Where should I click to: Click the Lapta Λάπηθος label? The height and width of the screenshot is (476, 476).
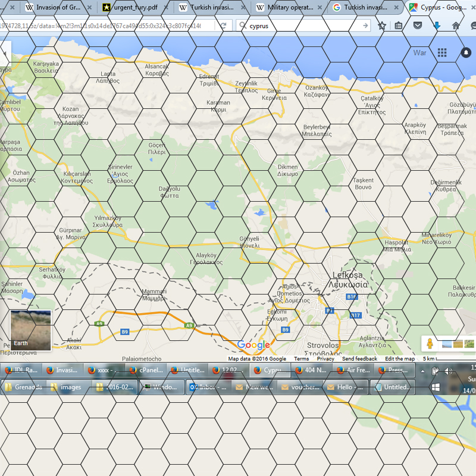point(108,77)
